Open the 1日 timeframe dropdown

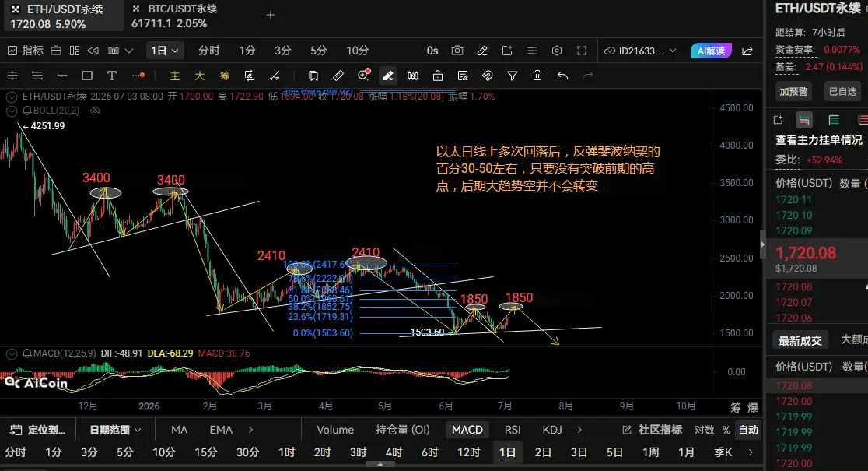click(164, 51)
